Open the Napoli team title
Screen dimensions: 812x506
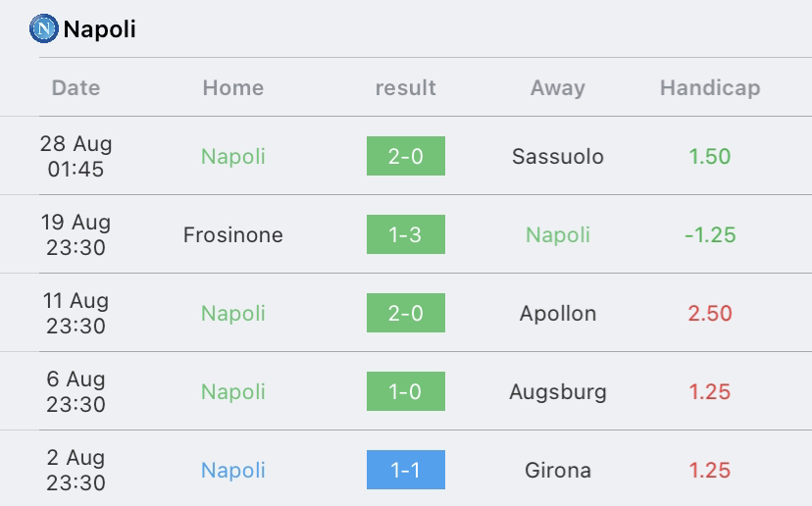[99, 29]
